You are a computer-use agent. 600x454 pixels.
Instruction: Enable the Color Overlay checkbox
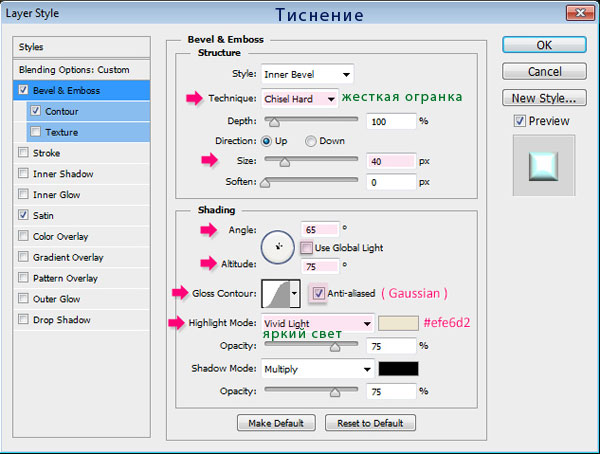[x=23, y=236]
